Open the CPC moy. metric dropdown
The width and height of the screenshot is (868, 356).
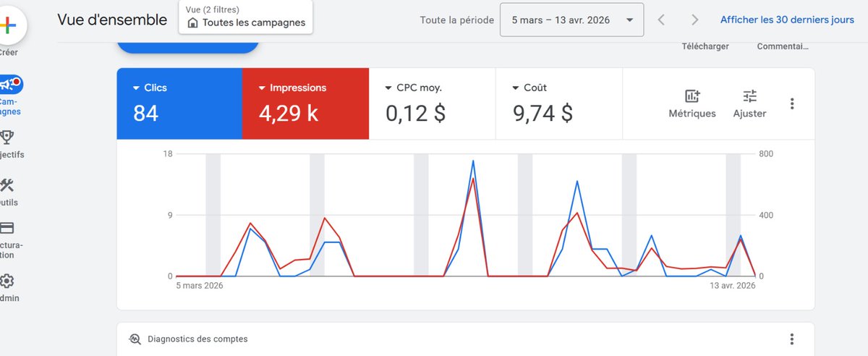(x=413, y=88)
